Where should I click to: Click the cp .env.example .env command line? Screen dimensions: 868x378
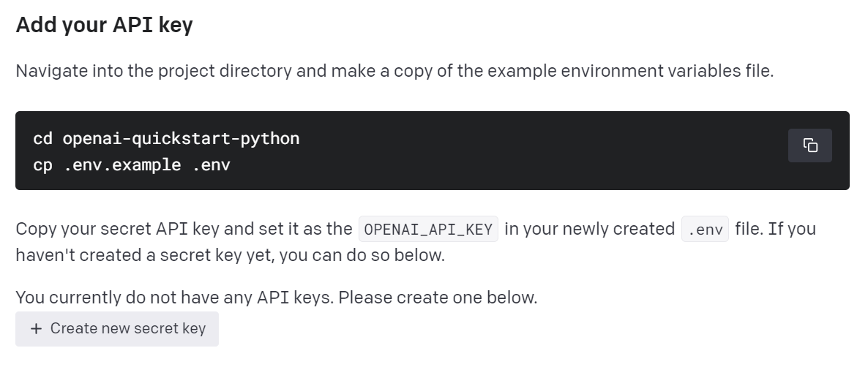132,165
